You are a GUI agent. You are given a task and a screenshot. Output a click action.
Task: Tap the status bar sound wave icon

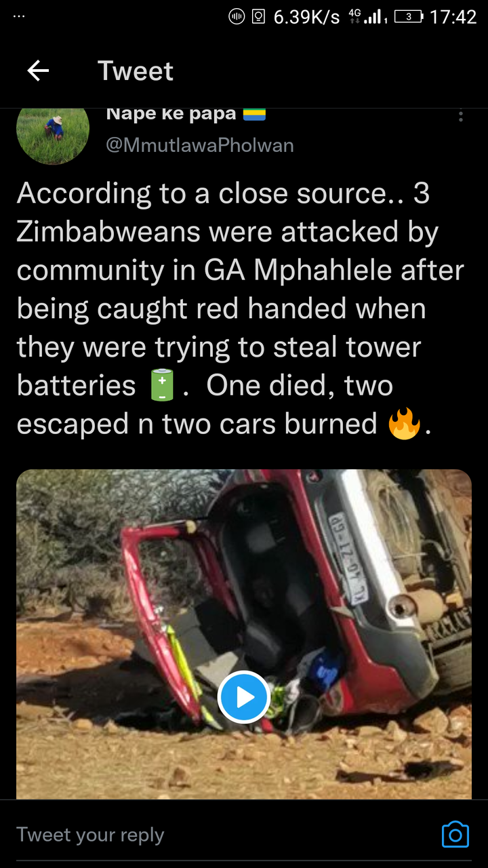point(237,17)
